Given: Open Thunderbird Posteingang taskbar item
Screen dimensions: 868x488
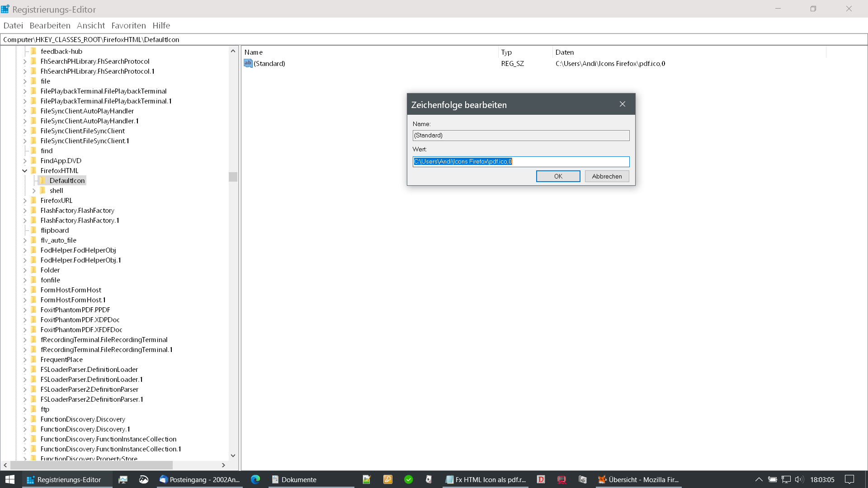Looking at the screenshot, I should (x=200, y=479).
